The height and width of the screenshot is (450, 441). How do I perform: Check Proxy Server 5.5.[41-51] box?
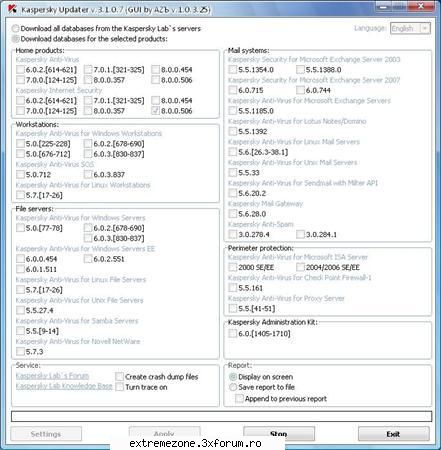click(x=233, y=309)
